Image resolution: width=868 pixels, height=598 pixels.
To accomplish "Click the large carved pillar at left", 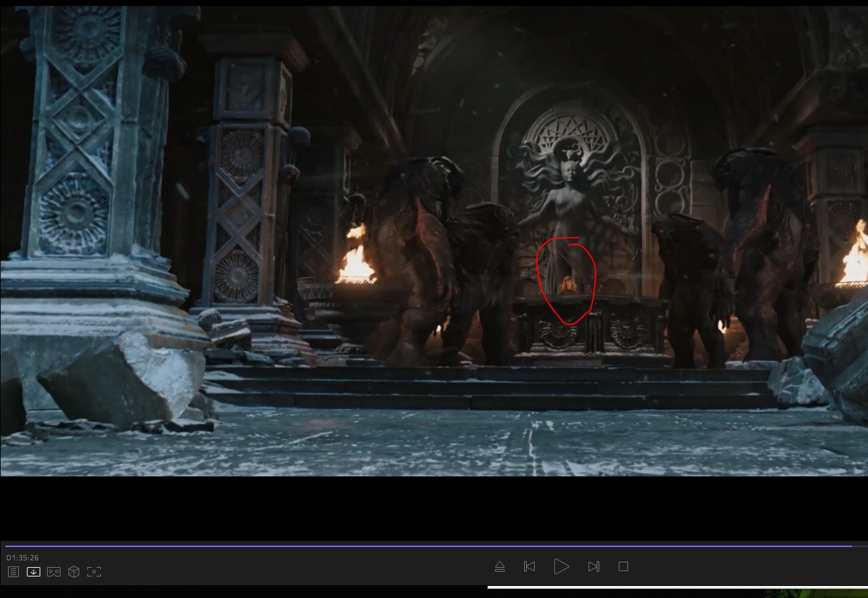I will (87, 168).
